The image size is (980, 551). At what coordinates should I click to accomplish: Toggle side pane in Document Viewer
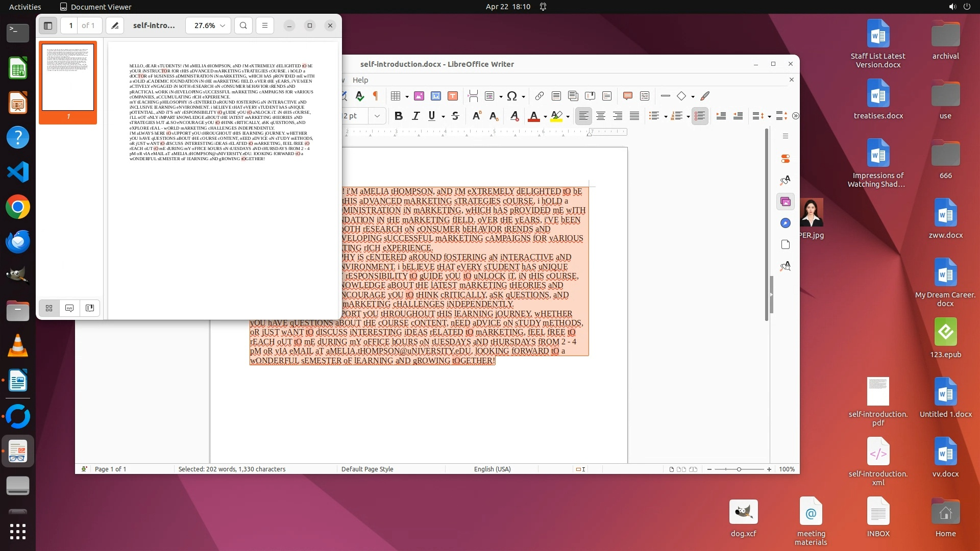[x=48, y=26]
